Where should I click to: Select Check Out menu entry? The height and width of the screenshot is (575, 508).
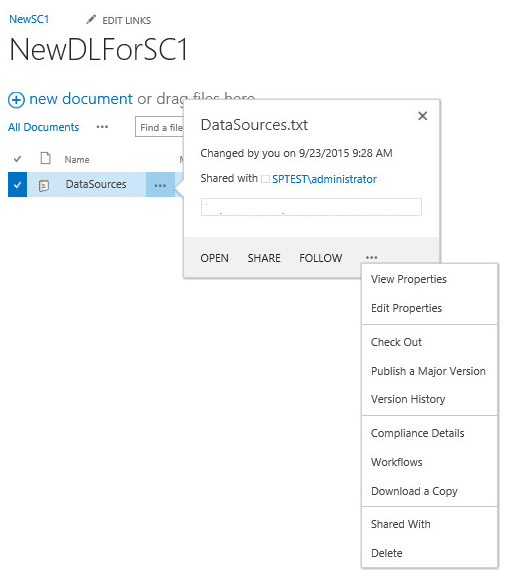(396, 342)
